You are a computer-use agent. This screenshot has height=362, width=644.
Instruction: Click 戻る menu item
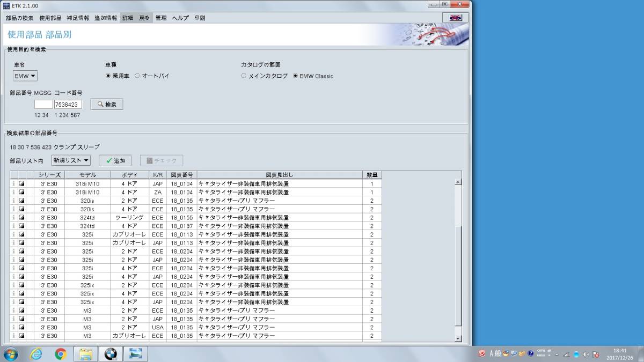pyautogui.click(x=144, y=18)
